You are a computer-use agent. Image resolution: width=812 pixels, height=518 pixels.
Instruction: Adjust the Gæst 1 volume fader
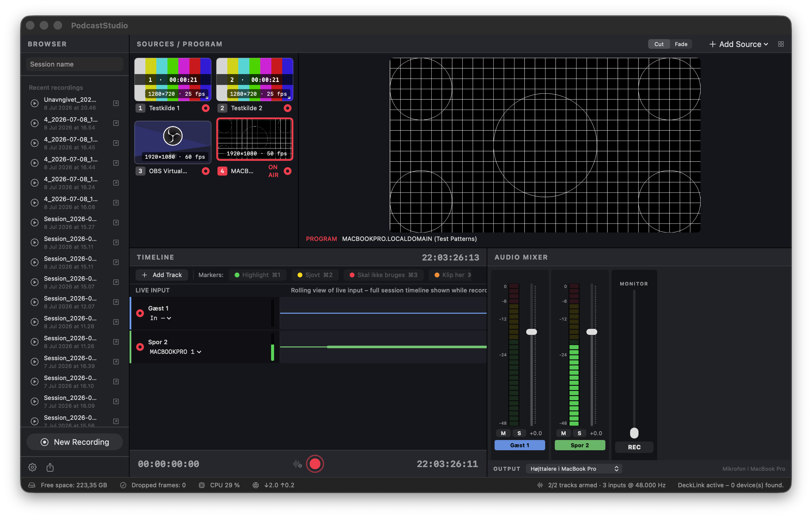pyautogui.click(x=531, y=332)
